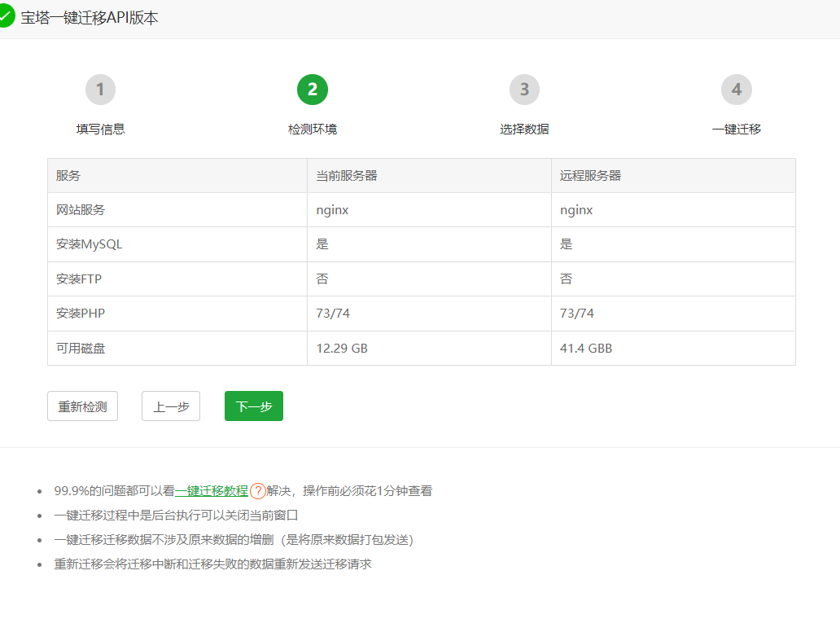Click the 当前服务器 column header

click(347, 176)
